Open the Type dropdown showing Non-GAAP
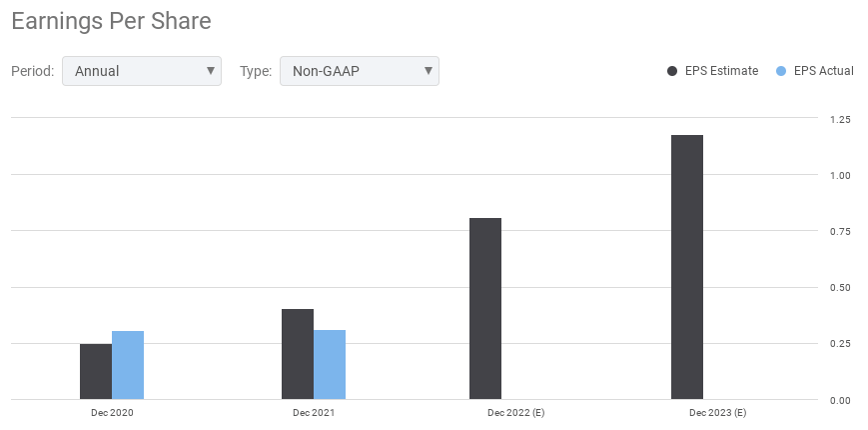The width and height of the screenshot is (868, 430). [x=359, y=71]
